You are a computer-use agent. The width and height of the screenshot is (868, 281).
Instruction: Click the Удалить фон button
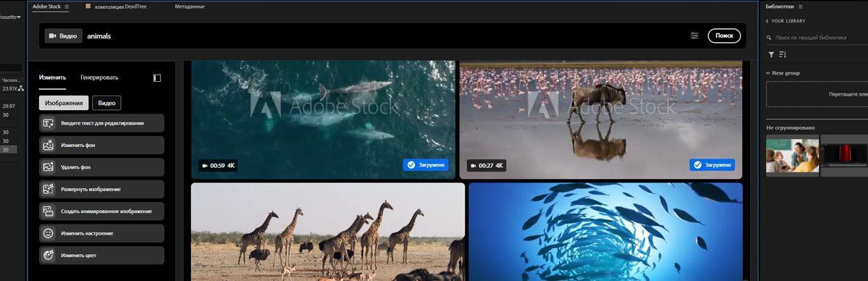[x=102, y=167]
